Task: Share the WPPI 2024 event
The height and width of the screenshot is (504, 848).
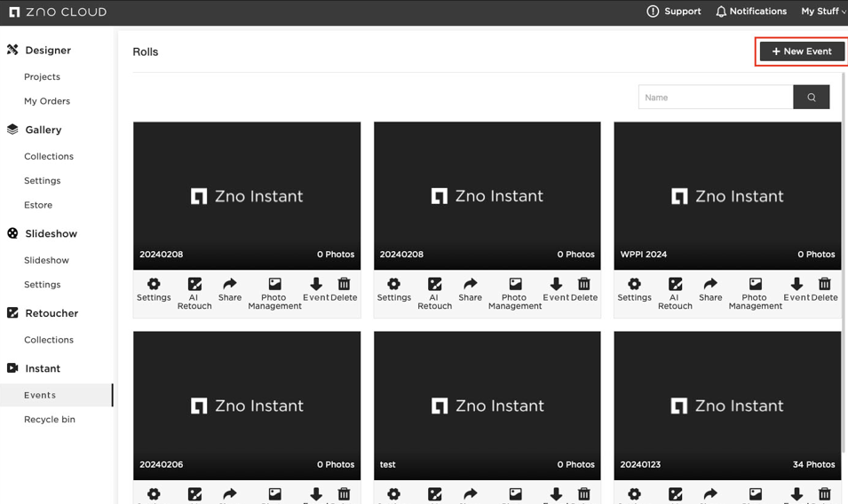Action: coord(710,290)
